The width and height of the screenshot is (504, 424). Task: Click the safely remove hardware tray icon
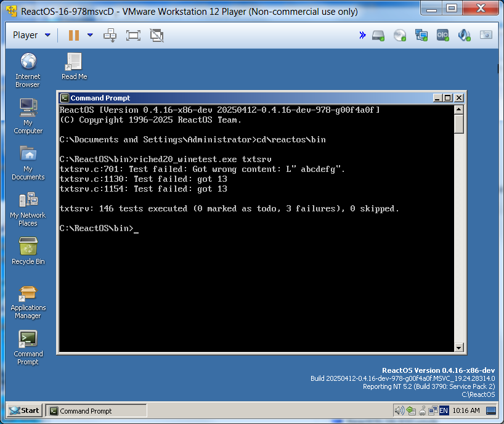(x=422, y=410)
